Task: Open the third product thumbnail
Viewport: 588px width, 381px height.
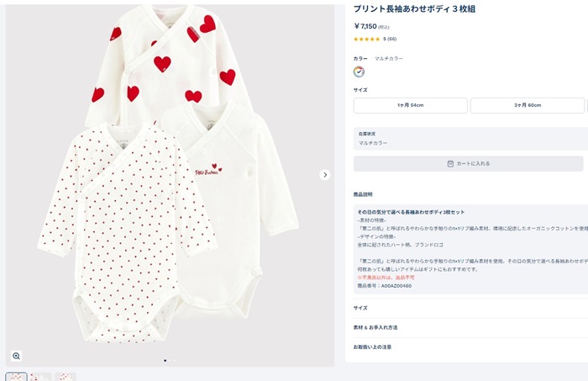Action: [66, 377]
